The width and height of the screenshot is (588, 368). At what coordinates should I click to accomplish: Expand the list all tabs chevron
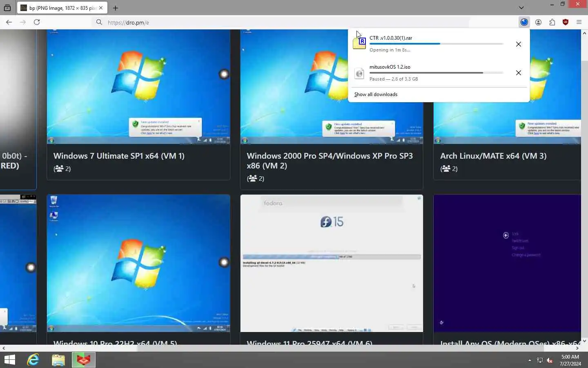[521, 8]
